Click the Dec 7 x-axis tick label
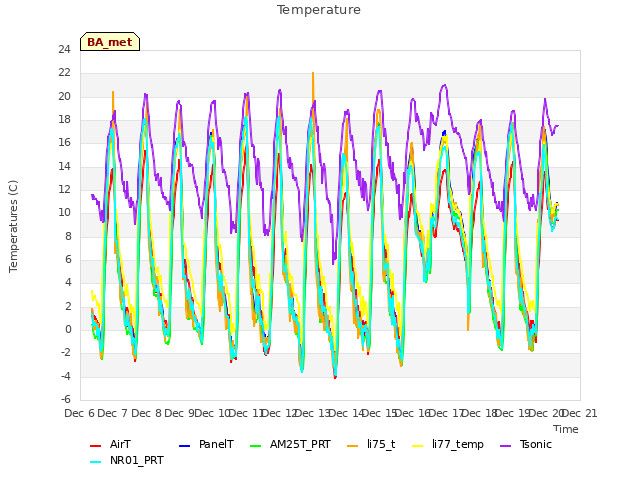 click(113, 414)
